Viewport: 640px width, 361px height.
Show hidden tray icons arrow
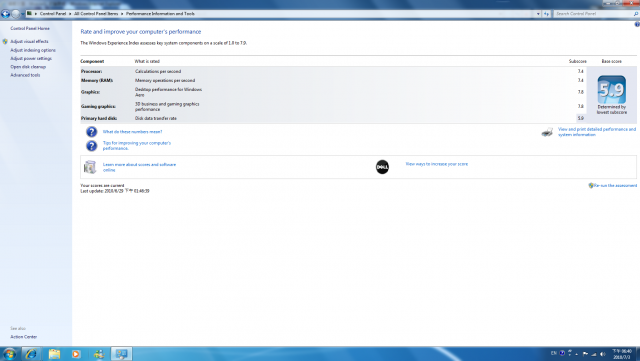click(577, 354)
